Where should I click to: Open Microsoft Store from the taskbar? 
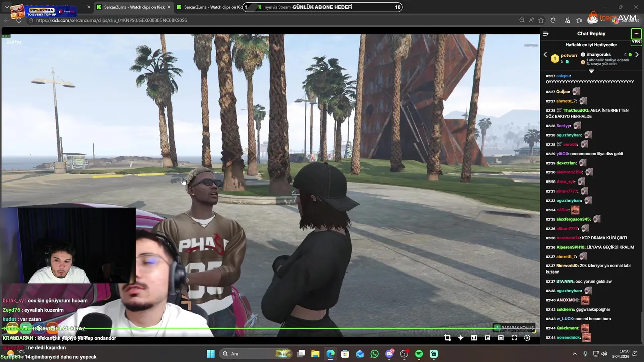click(x=345, y=354)
